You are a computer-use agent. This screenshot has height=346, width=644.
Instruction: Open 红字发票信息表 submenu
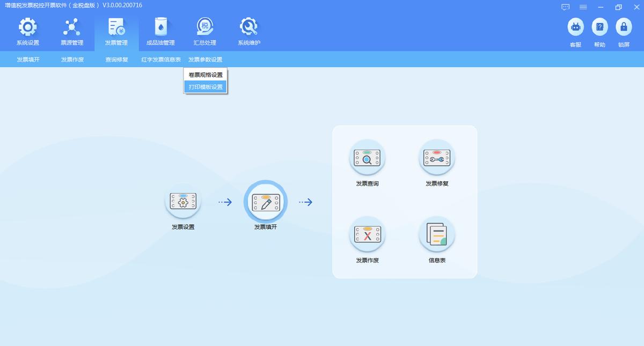click(161, 60)
